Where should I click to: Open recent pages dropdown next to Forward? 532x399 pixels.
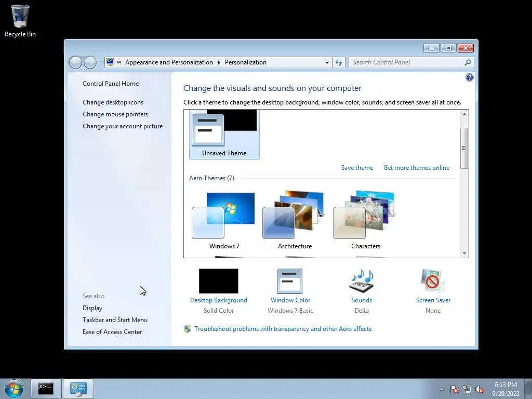(x=100, y=63)
